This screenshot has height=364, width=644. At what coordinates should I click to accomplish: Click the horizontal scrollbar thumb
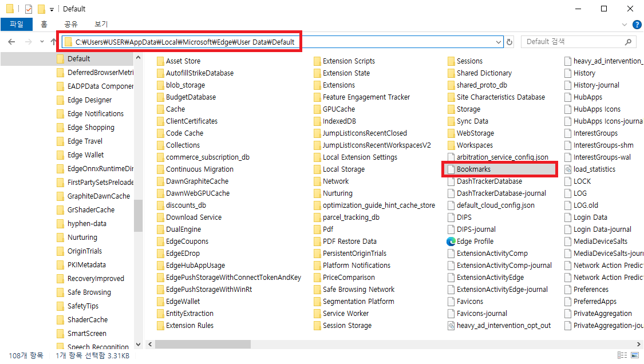pyautogui.click(x=203, y=345)
